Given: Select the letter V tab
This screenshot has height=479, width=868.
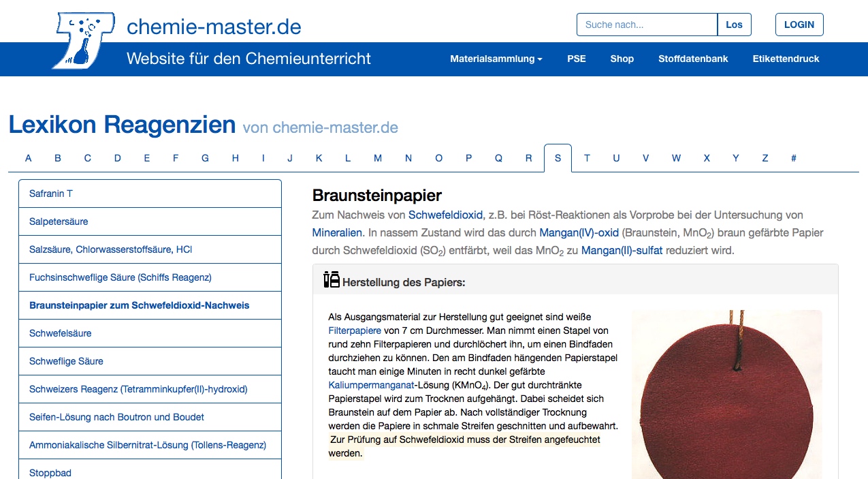Looking at the screenshot, I should click(646, 158).
